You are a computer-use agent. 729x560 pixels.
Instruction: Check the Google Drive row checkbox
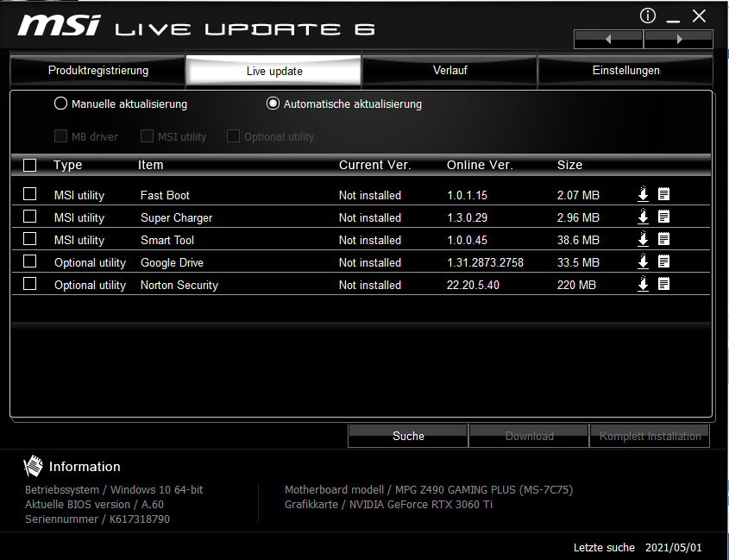(x=29, y=261)
